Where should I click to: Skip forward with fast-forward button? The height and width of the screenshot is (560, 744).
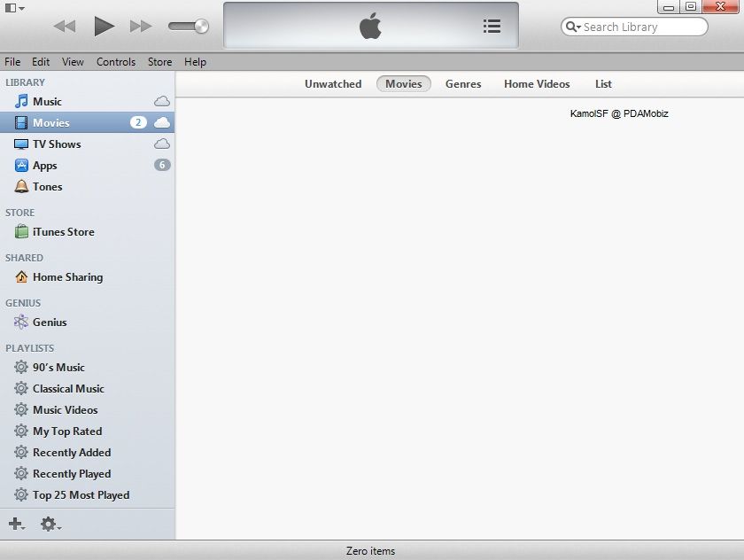(x=141, y=26)
